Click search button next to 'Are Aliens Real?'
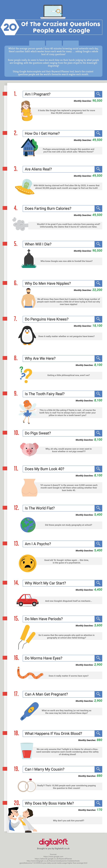The height and width of the screenshot is (868, 107). click(x=98, y=169)
